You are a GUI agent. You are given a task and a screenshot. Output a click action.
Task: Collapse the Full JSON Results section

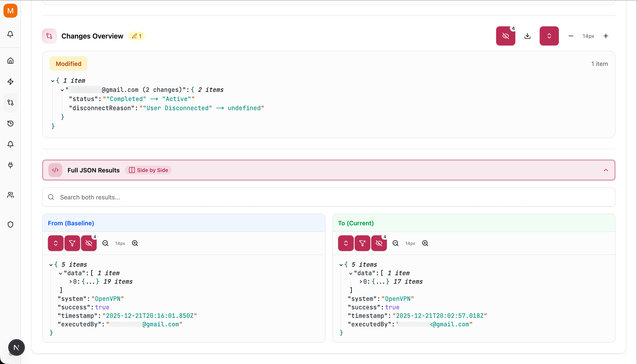point(606,170)
